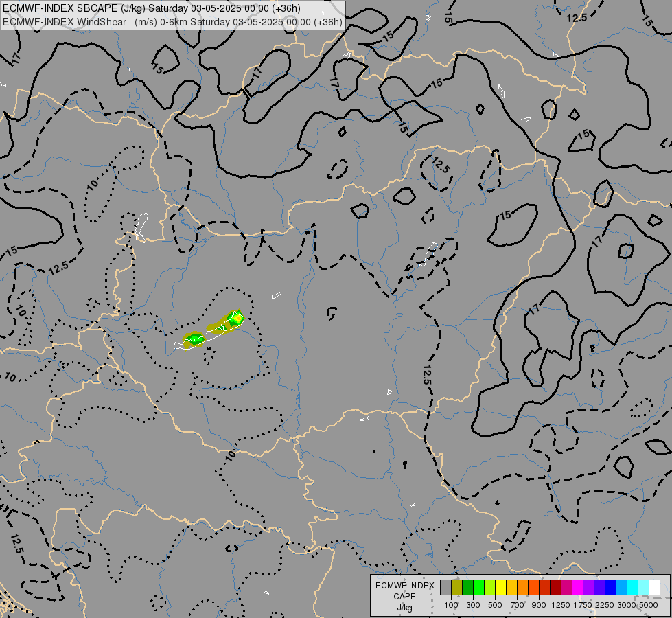The height and width of the screenshot is (618, 672).
Task: Click the ECMWF-INDEX label in legend box
Action: (405, 586)
